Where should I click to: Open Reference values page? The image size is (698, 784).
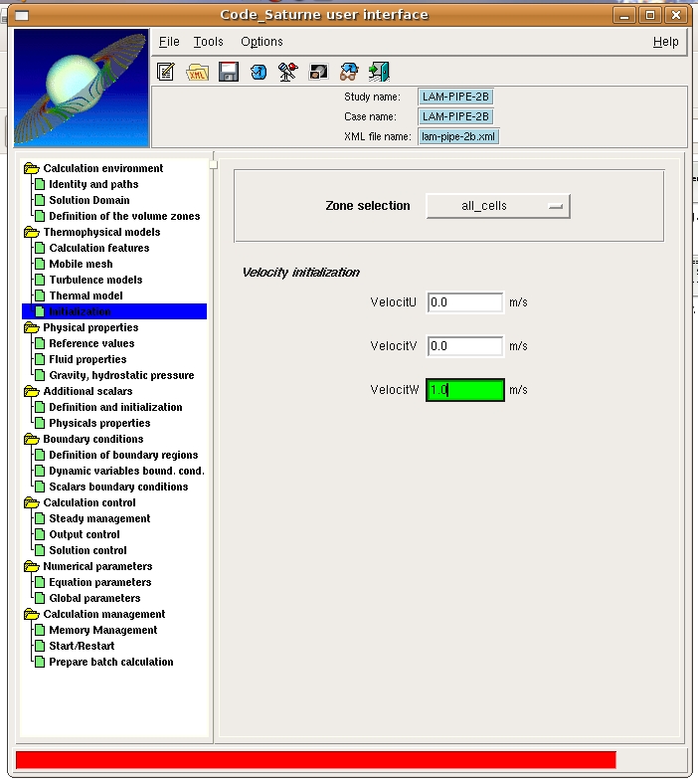[x=91, y=343]
